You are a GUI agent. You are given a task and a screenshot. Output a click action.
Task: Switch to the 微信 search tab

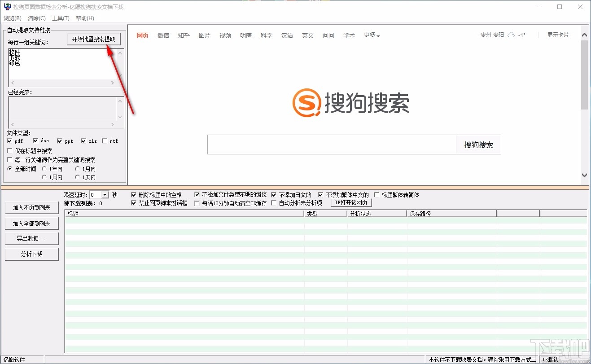(163, 35)
